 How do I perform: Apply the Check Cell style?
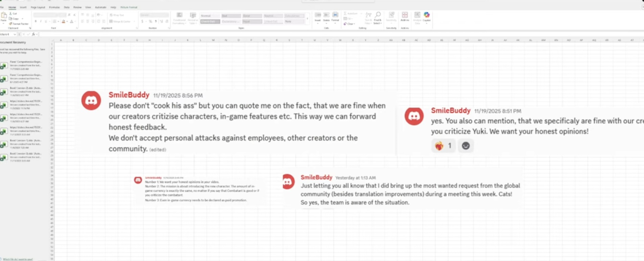[x=210, y=21]
